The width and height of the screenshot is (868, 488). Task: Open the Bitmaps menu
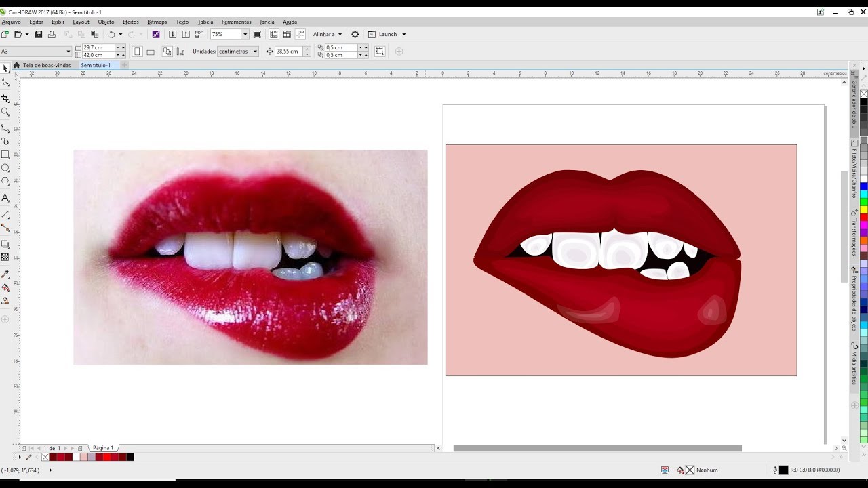pyautogui.click(x=157, y=22)
